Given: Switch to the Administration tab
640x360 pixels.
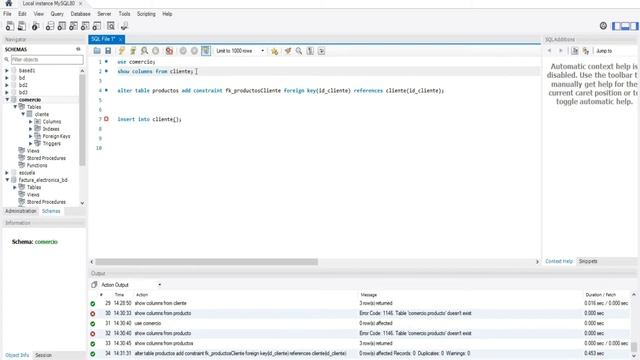Looking at the screenshot, I should coord(21,211).
